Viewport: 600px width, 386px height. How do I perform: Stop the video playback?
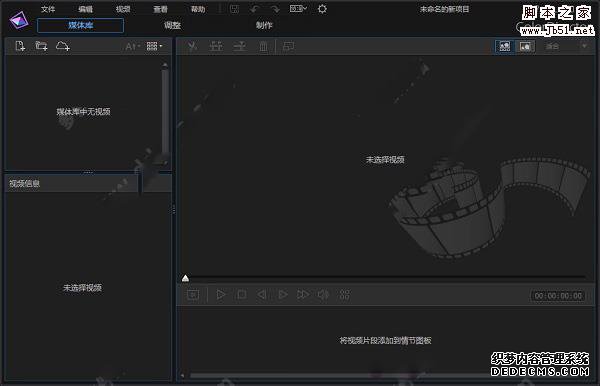(241, 295)
